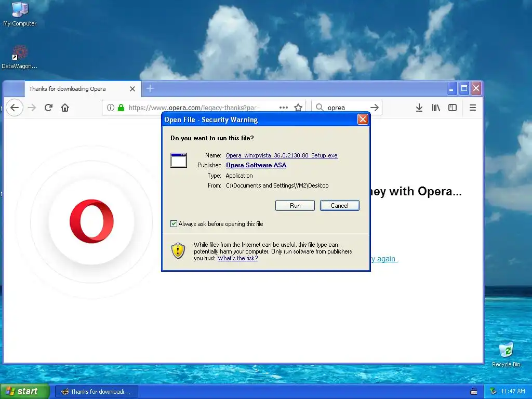The height and width of the screenshot is (399, 532).
Task: Select 'Thanks for downloading Opera' tab
Action: [83, 89]
